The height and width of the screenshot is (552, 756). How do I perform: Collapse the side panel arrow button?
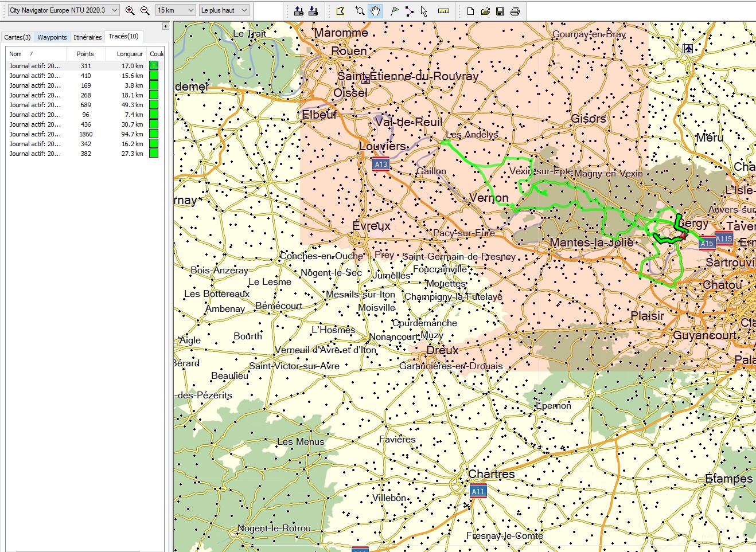[166, 26]
